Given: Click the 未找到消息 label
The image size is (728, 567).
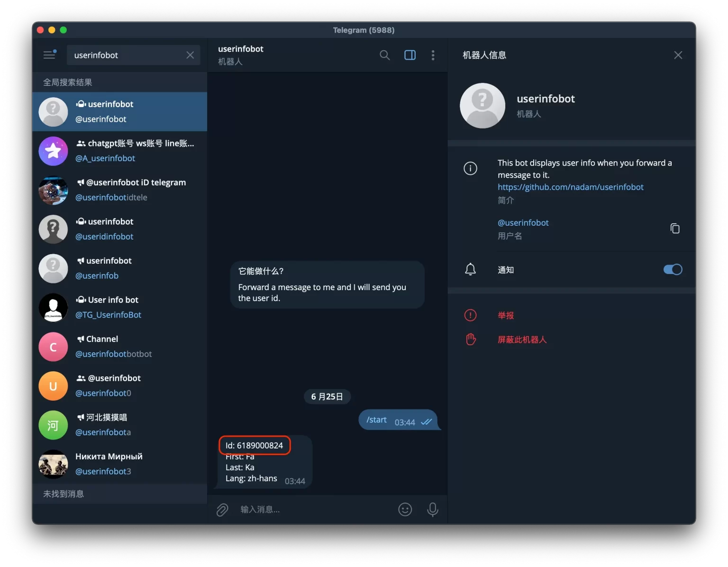Looking at the screenshot, I should click(64, 494).
